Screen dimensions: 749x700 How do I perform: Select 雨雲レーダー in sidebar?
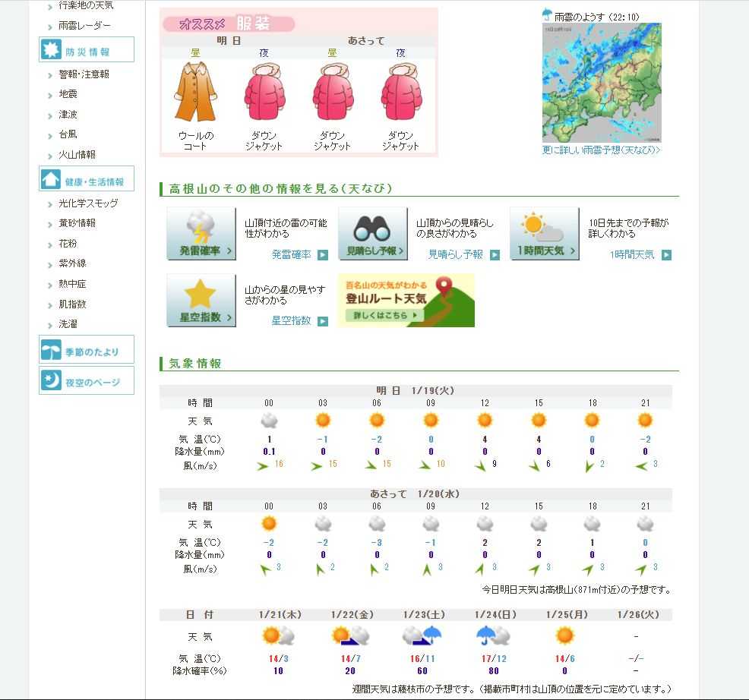84,26
